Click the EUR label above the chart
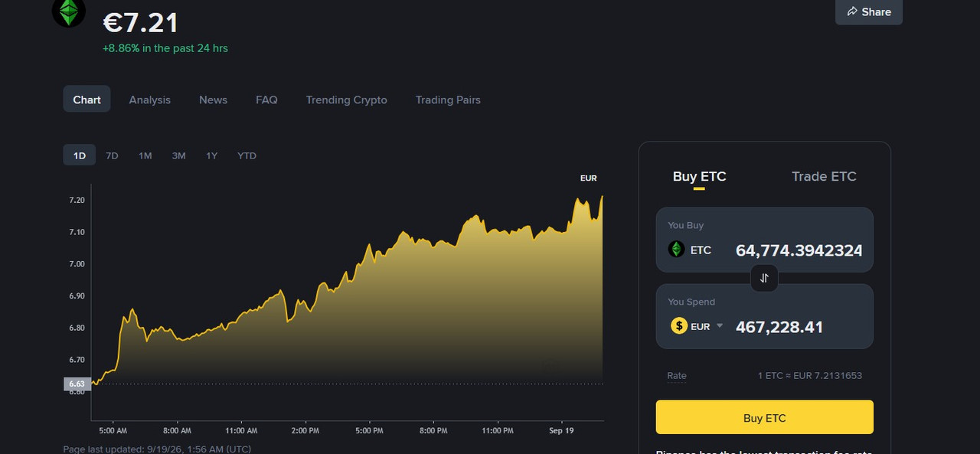 [x=588, y=178]
